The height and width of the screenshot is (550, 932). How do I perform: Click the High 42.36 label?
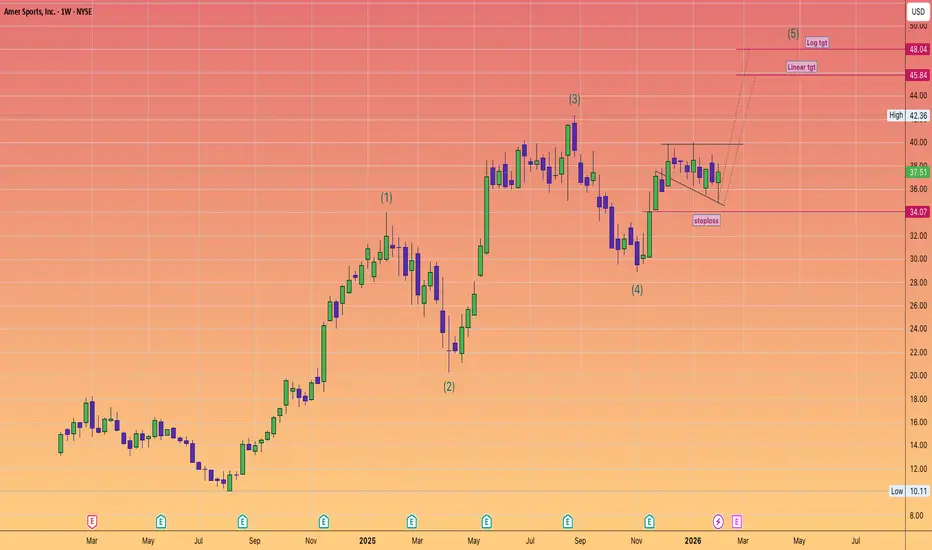908,115
